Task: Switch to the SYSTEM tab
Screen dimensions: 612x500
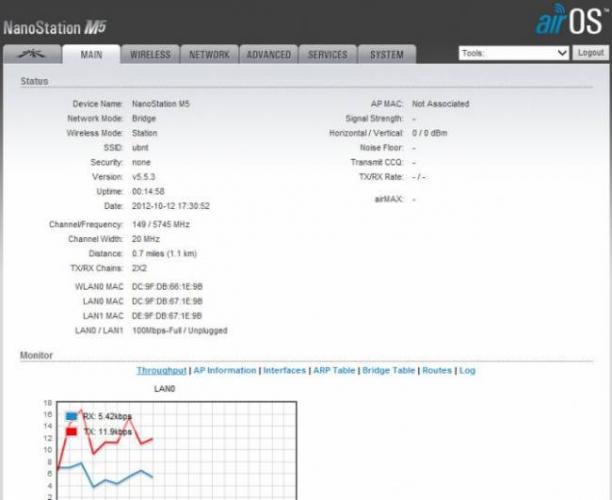Action: coord(386,55)
